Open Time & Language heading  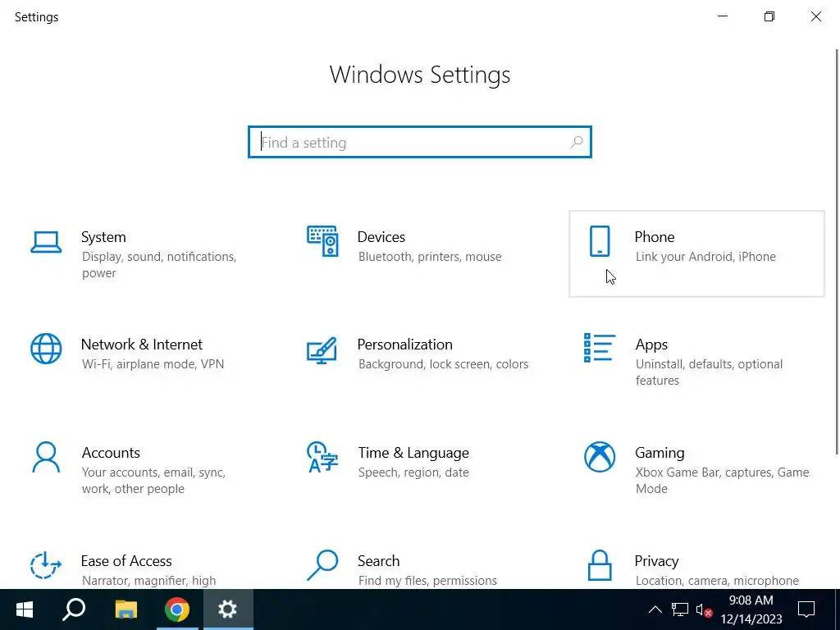tap(413, 453)
